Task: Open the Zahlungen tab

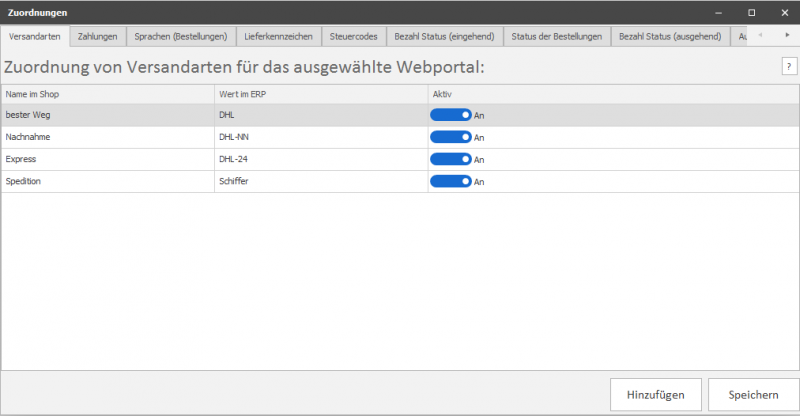Action: coord(98,37)
